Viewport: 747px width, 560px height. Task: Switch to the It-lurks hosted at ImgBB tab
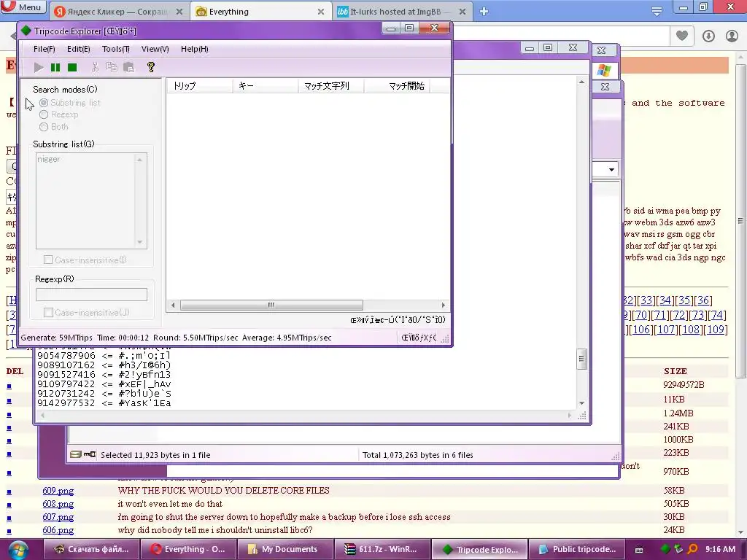402,12
